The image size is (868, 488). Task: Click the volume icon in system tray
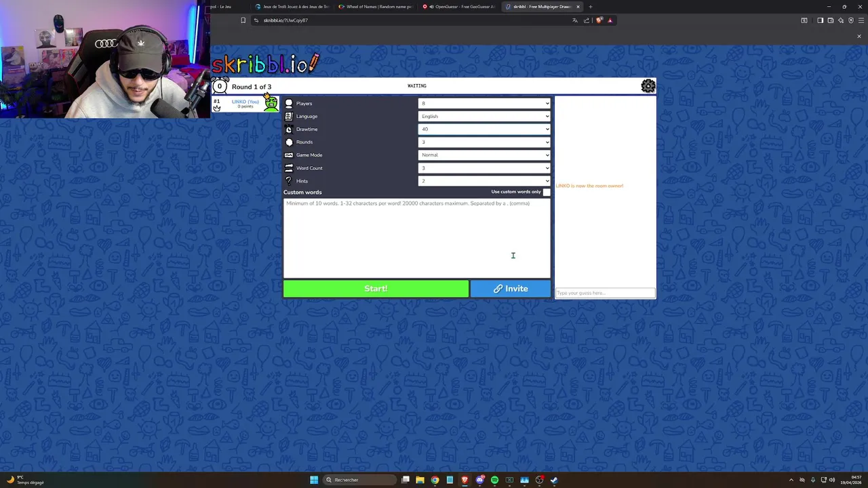pyautogui.click(x=832, y=480)
